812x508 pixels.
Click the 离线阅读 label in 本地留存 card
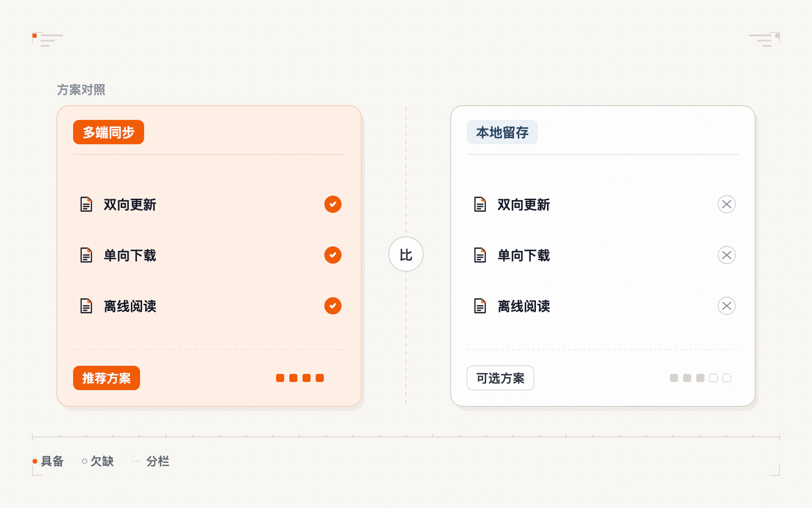524,306
